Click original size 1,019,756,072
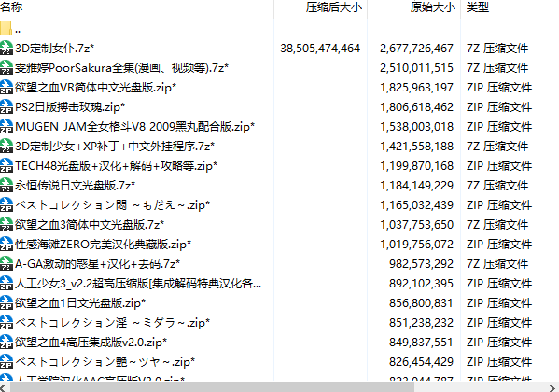 [x=416, y=245]
